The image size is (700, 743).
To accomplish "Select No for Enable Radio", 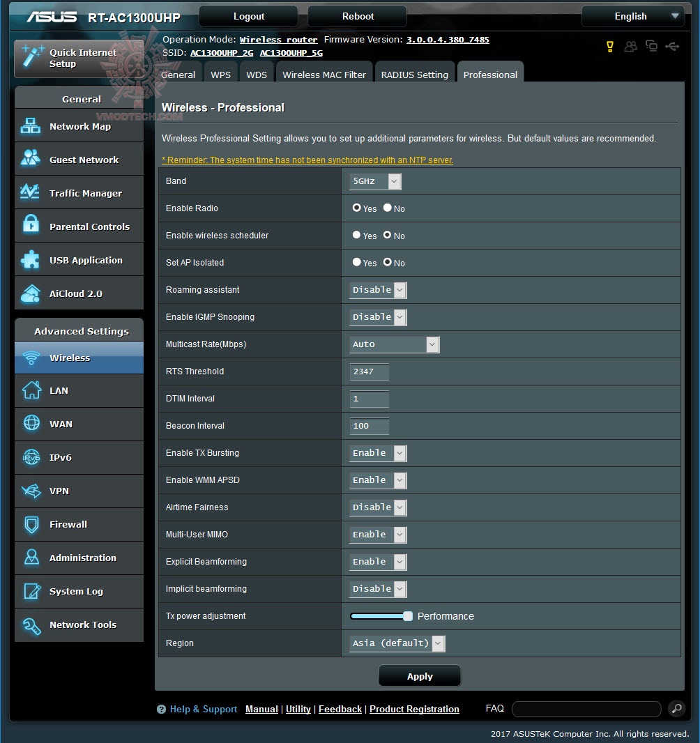I will point(387,208).
